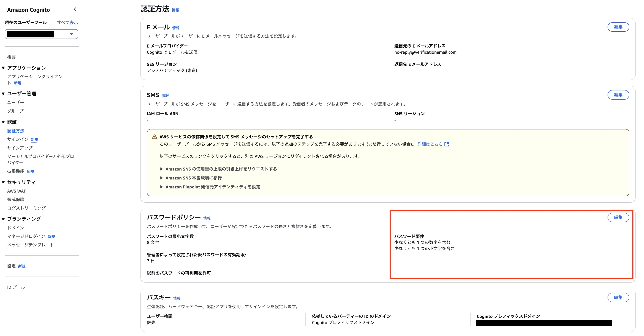The width and height of the screenshot is (644, 336).
Task: Collapse the セキュリティ section
Action: tap(3, 182)
